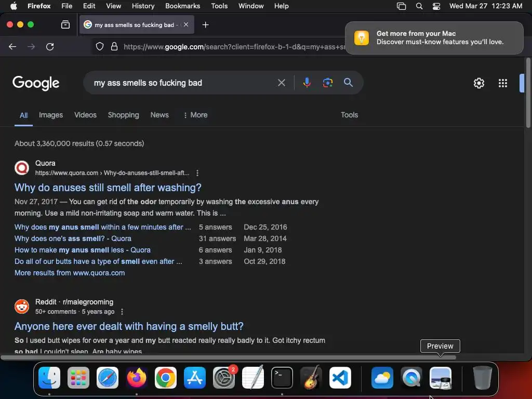Reload the current page
Screen dimensions: 532x399
50,46
